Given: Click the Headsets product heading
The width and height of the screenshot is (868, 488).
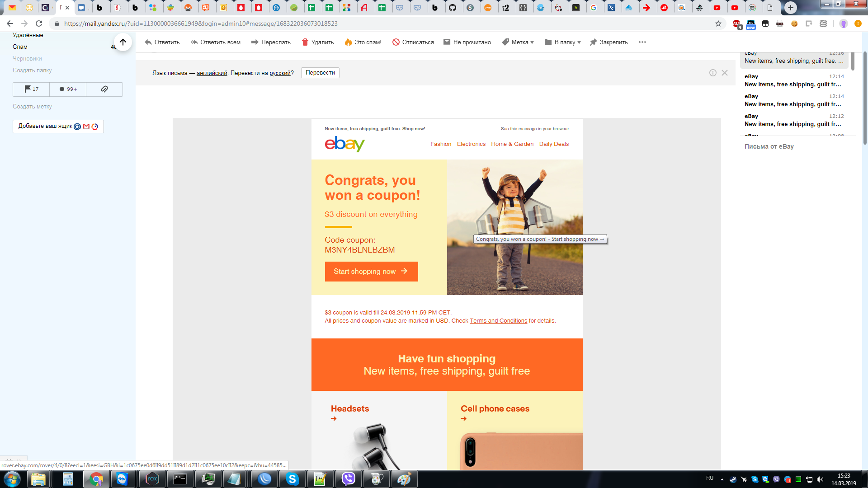Looking at the screenshot, I should 350,408.
